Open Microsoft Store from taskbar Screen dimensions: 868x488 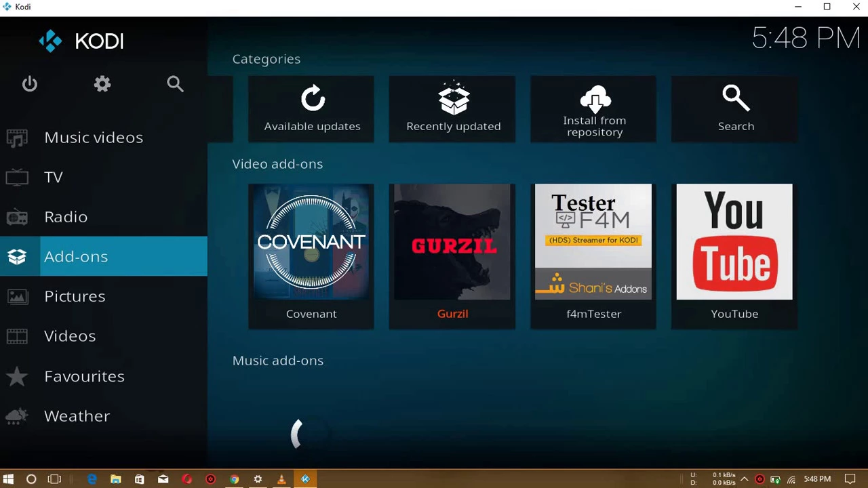(140, 479)
